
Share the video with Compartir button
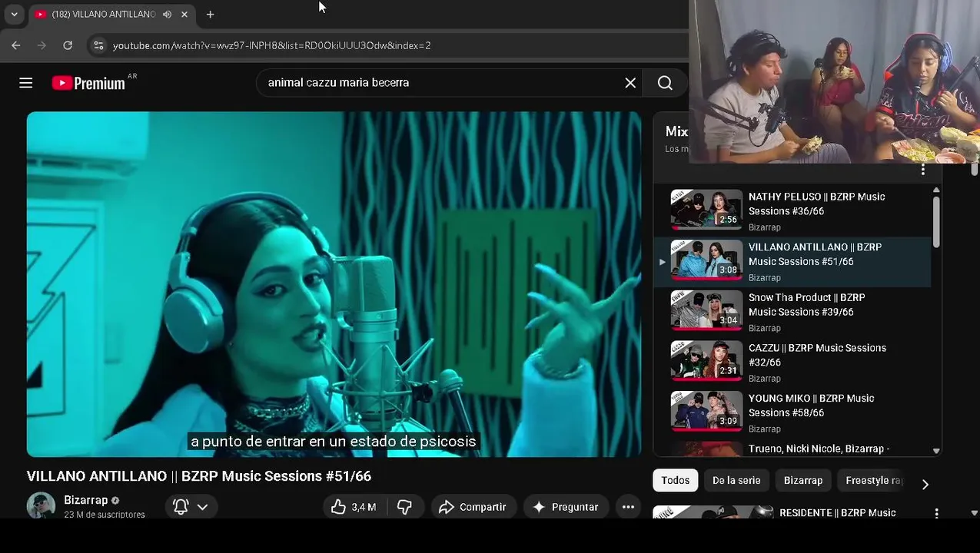tap(473, 507)
